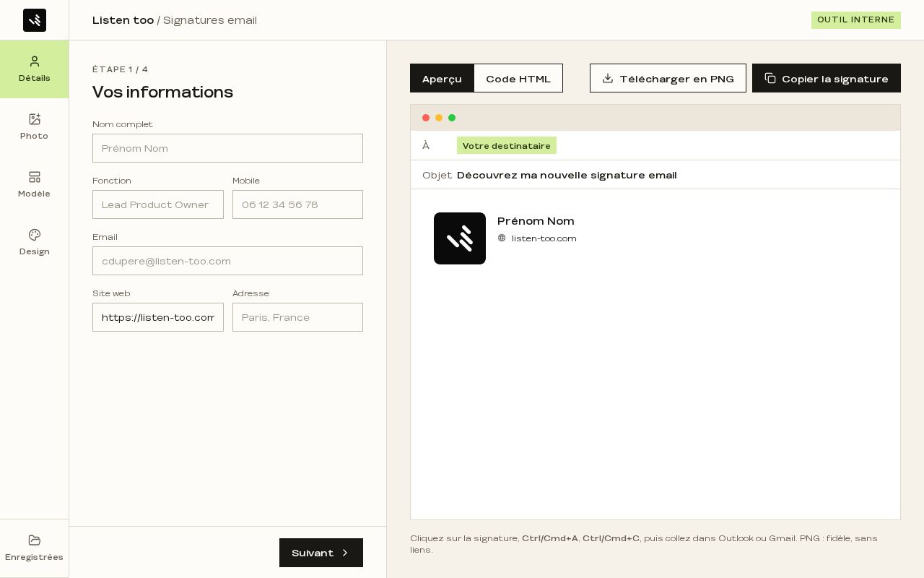The width and height of the screenshot is (924, 578).
Task: Click the Listen too logo icon
Action: tap(35, 20)
